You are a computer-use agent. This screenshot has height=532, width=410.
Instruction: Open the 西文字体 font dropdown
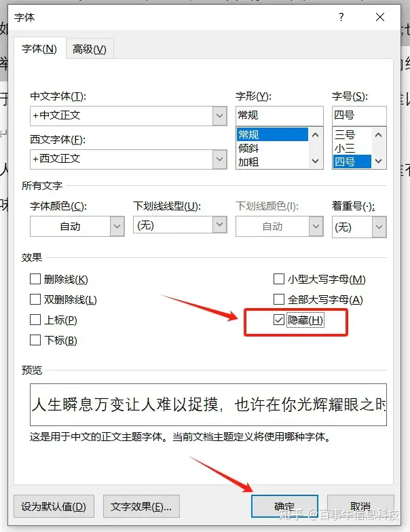(x=220, y=159)
